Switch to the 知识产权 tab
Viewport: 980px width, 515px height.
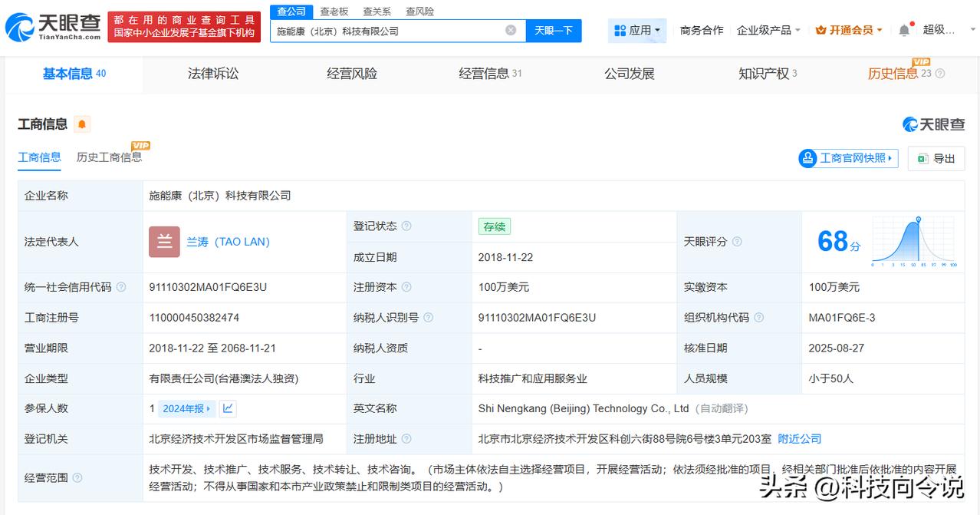click(x=768, y=74)
